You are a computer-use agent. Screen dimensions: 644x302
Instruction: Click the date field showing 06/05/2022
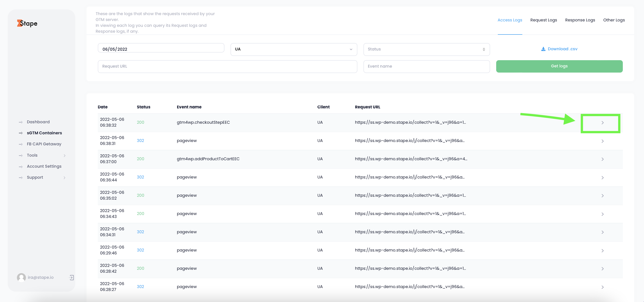click(161, 48)
